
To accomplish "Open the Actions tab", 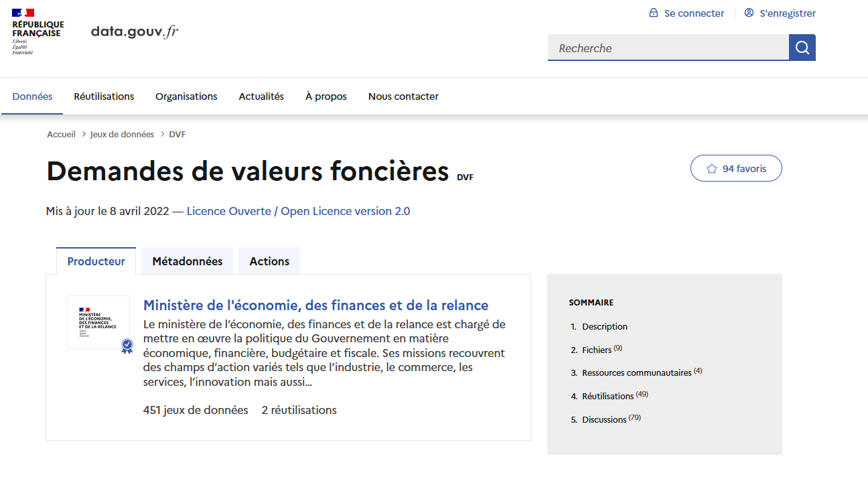I will coord(269,261).
